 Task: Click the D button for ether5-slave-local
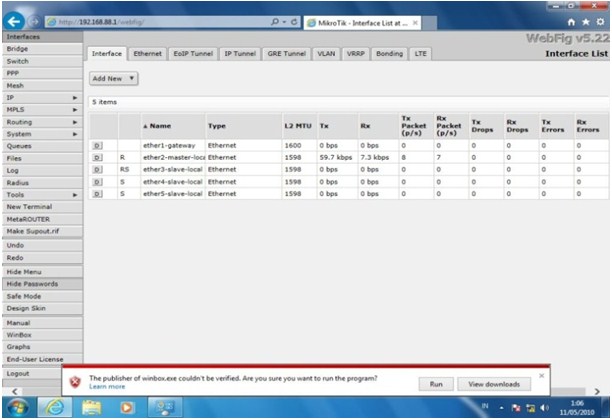pyautogui.click(x=97, y=194)
